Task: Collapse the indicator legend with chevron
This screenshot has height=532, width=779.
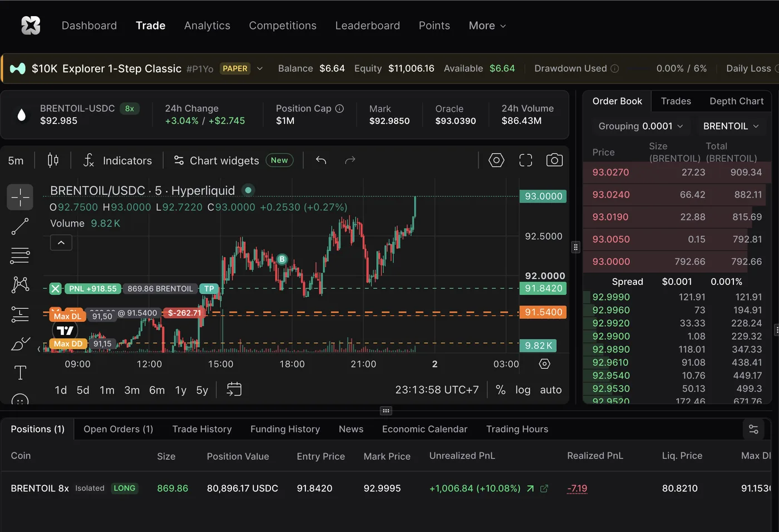Action: pyautogui.click(x=61, y=243)
